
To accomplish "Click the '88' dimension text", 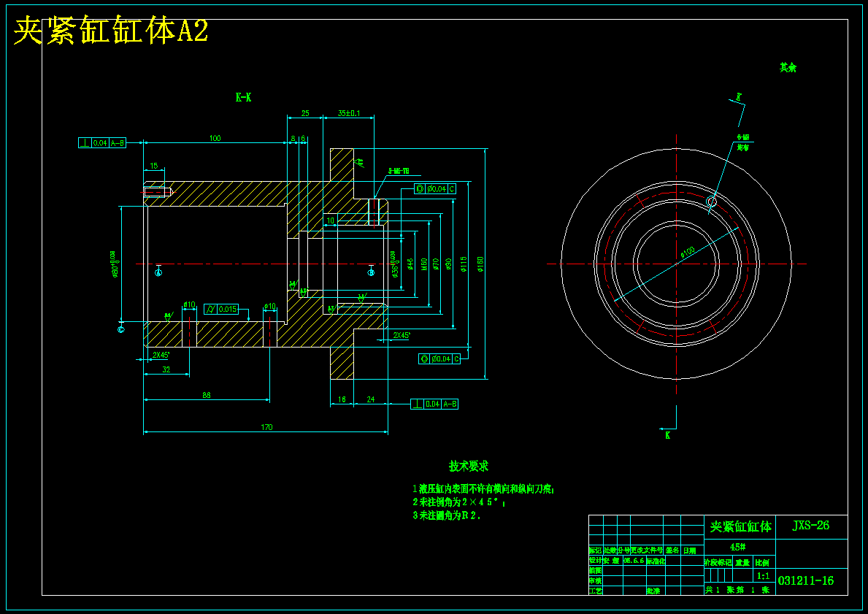I will coord(207,395).
